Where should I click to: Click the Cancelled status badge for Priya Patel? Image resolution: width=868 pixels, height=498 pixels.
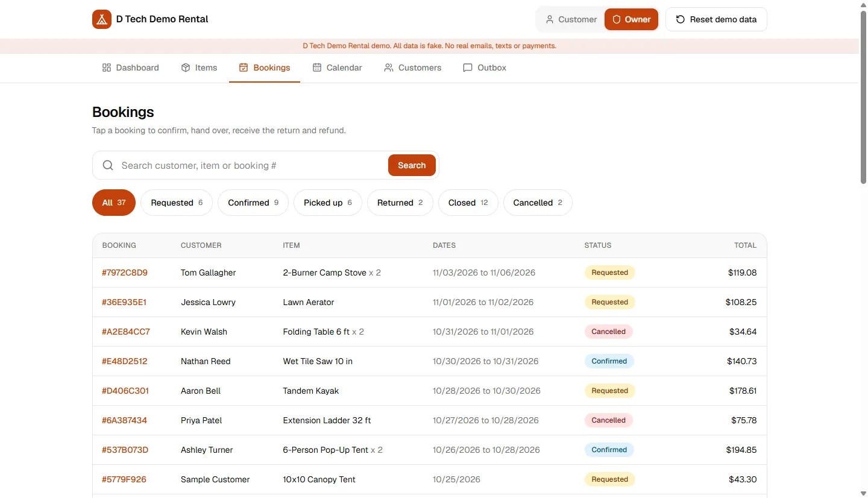609,420
